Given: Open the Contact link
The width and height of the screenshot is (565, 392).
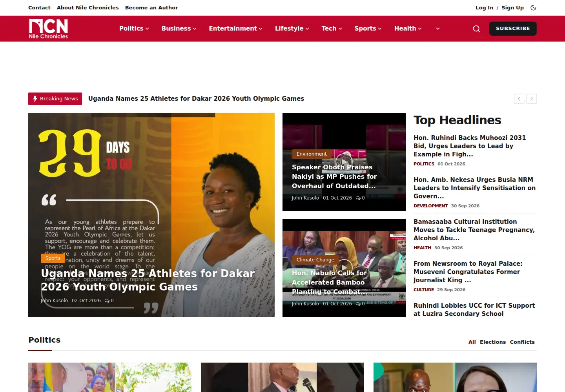Looking at the screenshot, I should click(39, 7).
